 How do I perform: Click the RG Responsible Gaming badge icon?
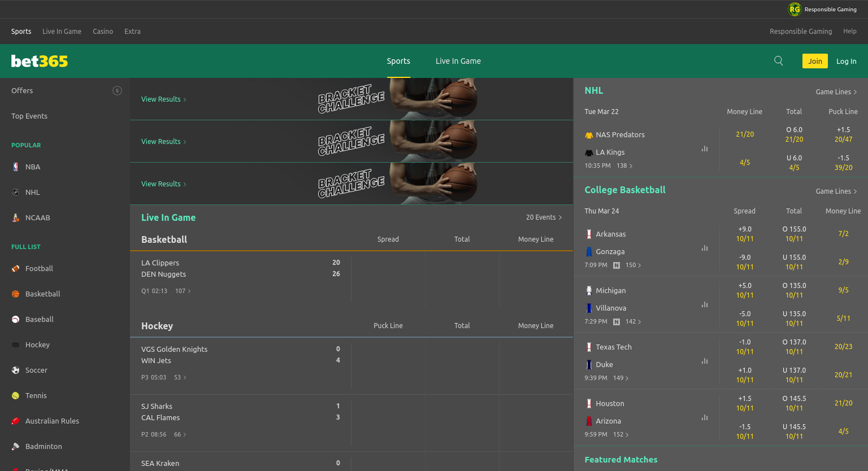(795, 9)
